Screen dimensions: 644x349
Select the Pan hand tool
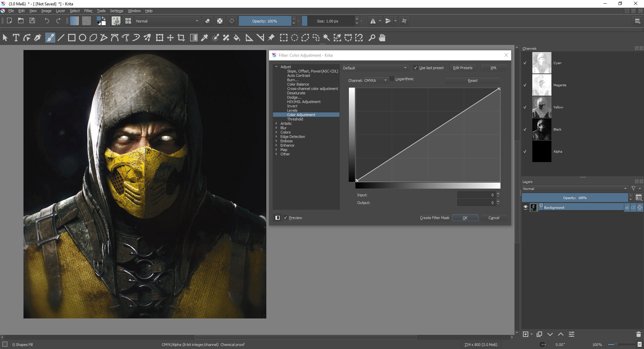tap(382, 38)
